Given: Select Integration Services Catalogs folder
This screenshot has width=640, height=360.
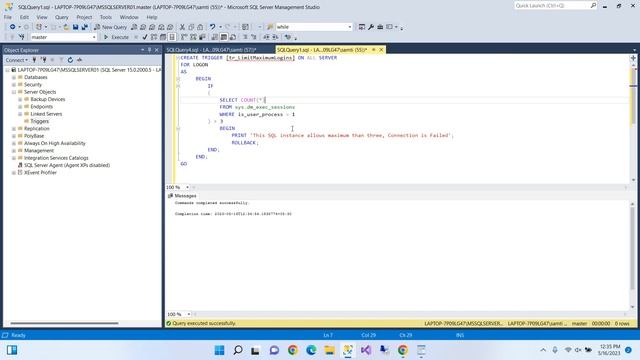Looking at the screenshot, I should pos(56,158).
